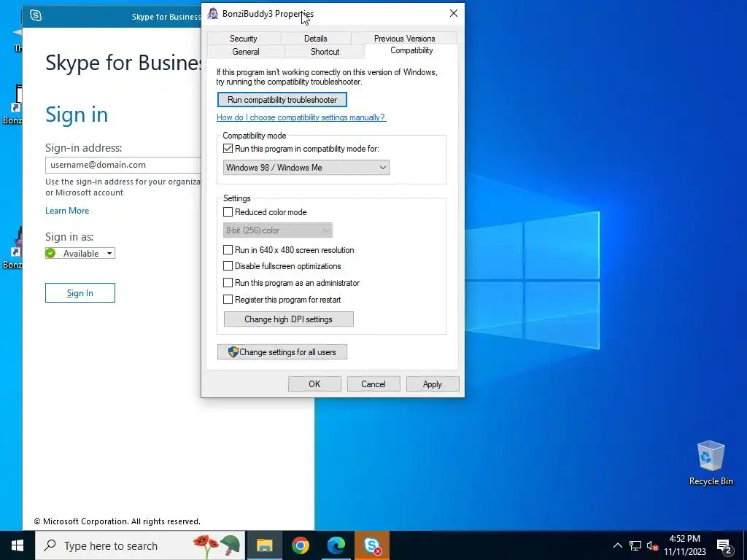Viewport: 747px width, 560px height.
Task: Enable Run this program as an administrator
Action: point(228,283)
